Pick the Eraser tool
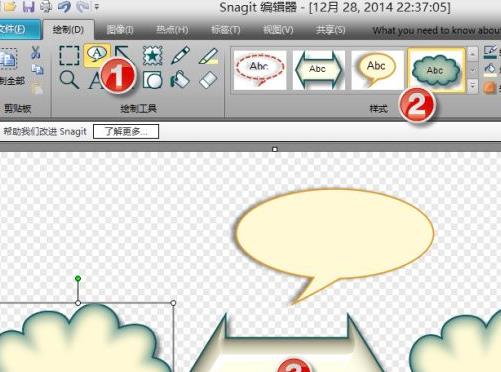Viewport: 501px width, 372px height. click(x=208, y=80)
